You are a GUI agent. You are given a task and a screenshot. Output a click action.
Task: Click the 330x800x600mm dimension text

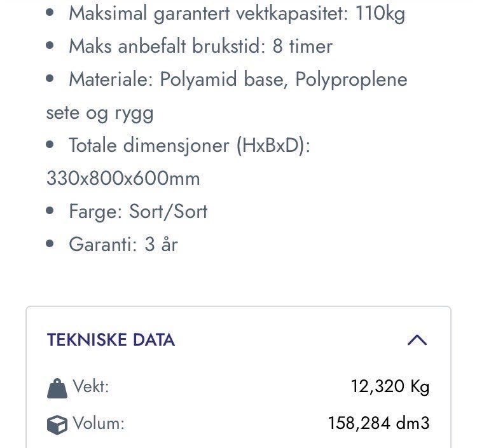(123, 179)
